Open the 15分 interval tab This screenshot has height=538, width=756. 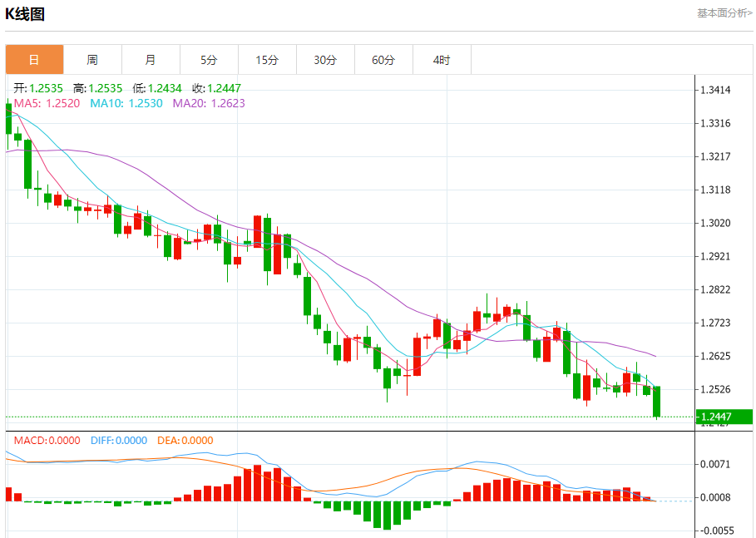click(267, 60)
